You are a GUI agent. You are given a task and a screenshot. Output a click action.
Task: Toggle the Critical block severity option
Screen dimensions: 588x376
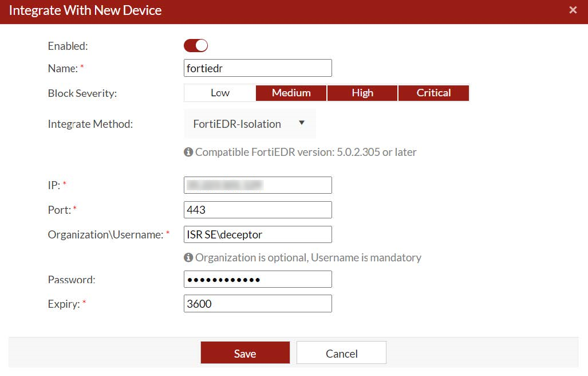[433, 92]
